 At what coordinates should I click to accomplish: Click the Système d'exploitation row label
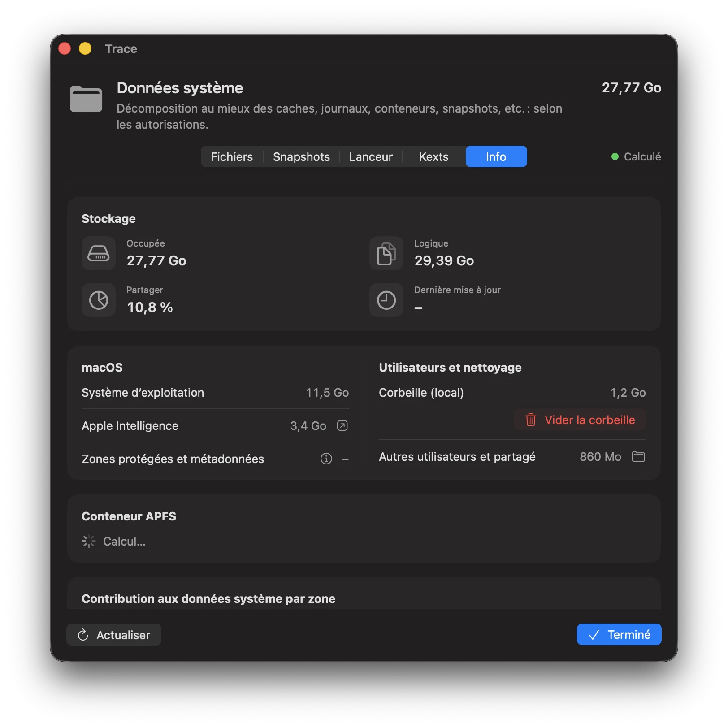[x=143, y=393]
